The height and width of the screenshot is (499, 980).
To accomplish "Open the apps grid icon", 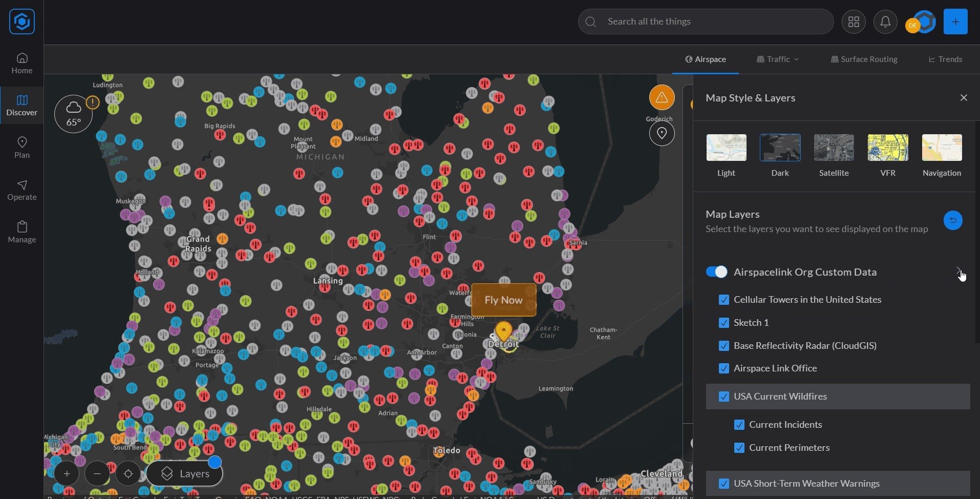I will click(853, 22).
